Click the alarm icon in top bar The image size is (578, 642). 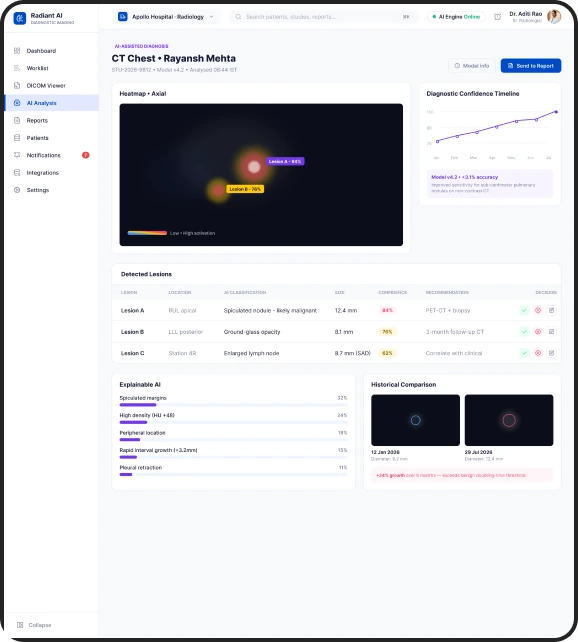497,17
